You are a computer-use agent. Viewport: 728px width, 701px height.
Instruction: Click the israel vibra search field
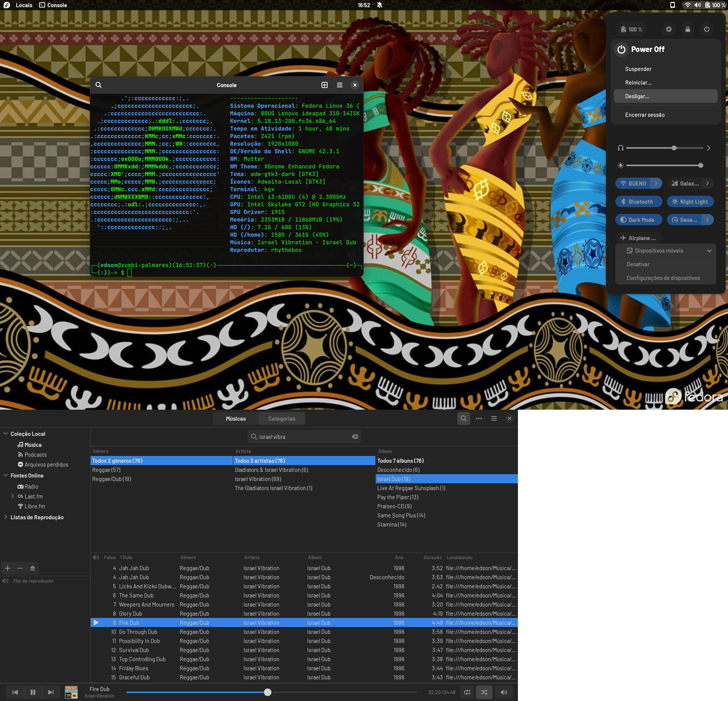tap(304, 437)
